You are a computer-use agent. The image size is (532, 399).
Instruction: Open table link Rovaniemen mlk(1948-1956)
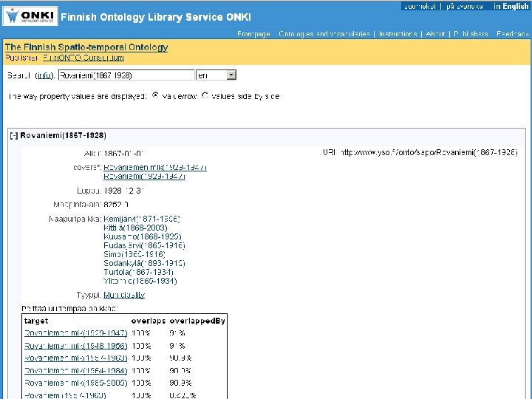75,346
